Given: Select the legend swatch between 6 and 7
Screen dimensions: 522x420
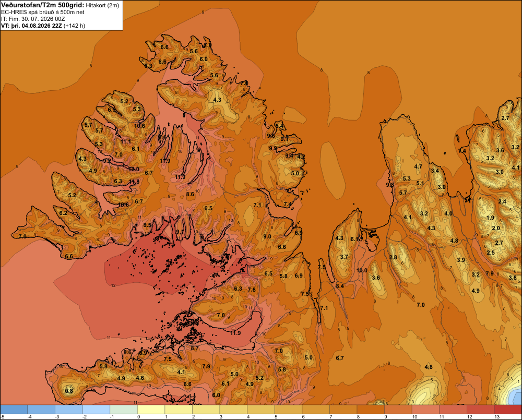Looking at the screenshot, I should pos(316,410).
